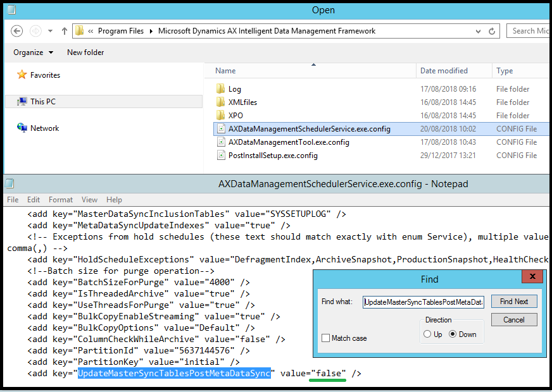Open the Format menu in Notepad
The height and width of the screenshot is (392, 552).
(x=61, y=200)
